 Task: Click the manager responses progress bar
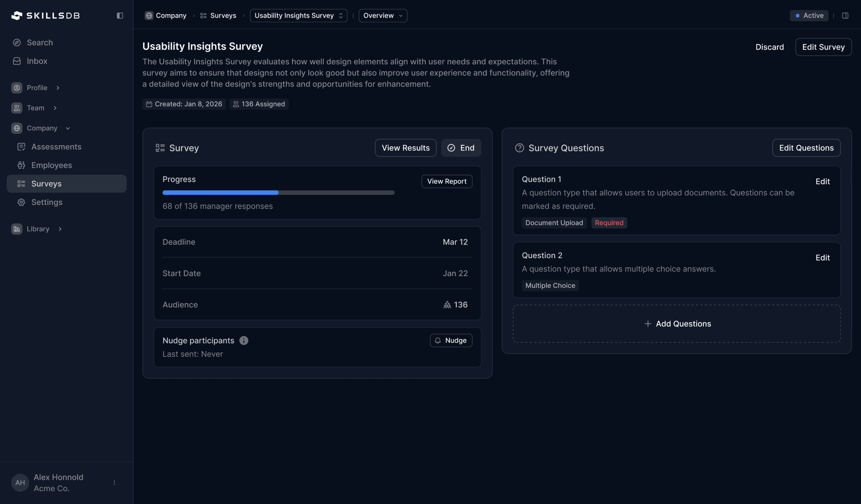click(x=278, y=193)
